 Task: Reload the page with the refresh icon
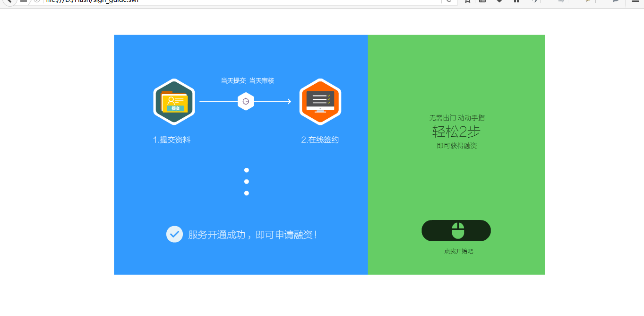[x=448, y=1]
